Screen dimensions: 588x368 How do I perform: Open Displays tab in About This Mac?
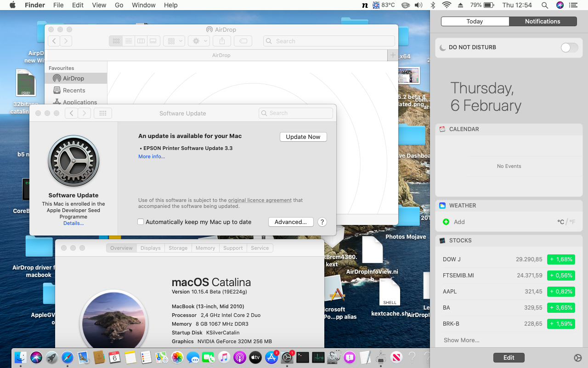coord(151,248)
